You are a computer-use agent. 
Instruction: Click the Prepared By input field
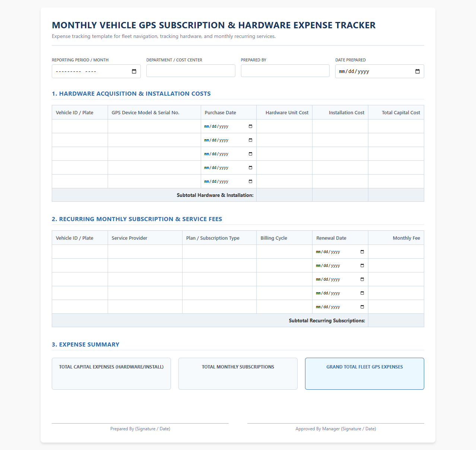point(285,71)
